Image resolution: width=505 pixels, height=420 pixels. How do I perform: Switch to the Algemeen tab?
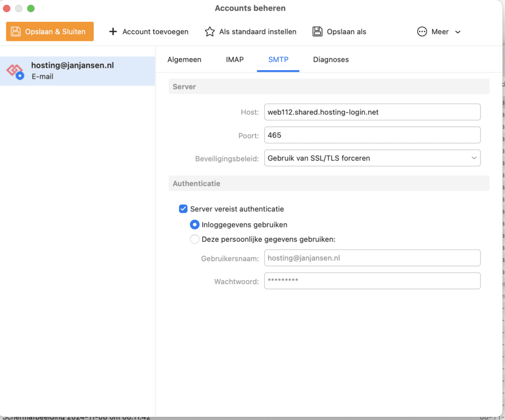(x=184, y=59)
